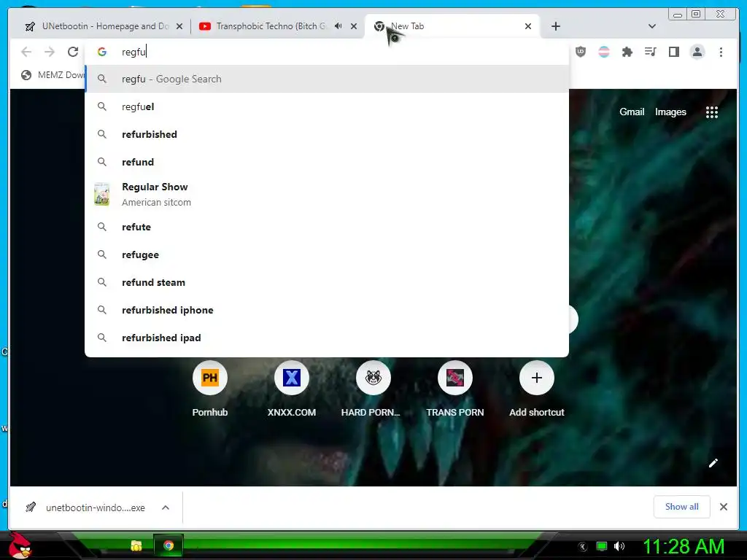Click the tray icon left of network monitor
Image resolution: width=747 pixels, height=560 pixels.
click(x=583, y=547)
